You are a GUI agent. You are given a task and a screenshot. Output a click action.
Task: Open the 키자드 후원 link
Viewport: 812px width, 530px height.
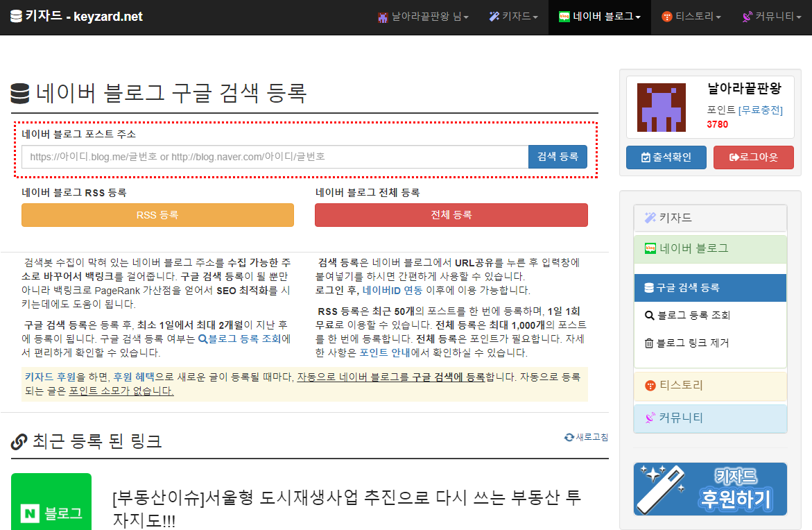pos(50,377)
